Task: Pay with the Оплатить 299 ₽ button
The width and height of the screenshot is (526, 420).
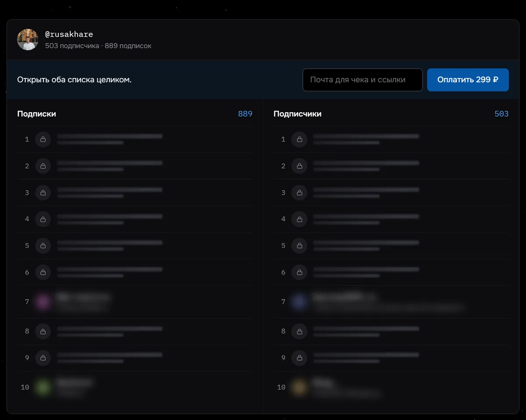Action: click(x=468, y=80)
